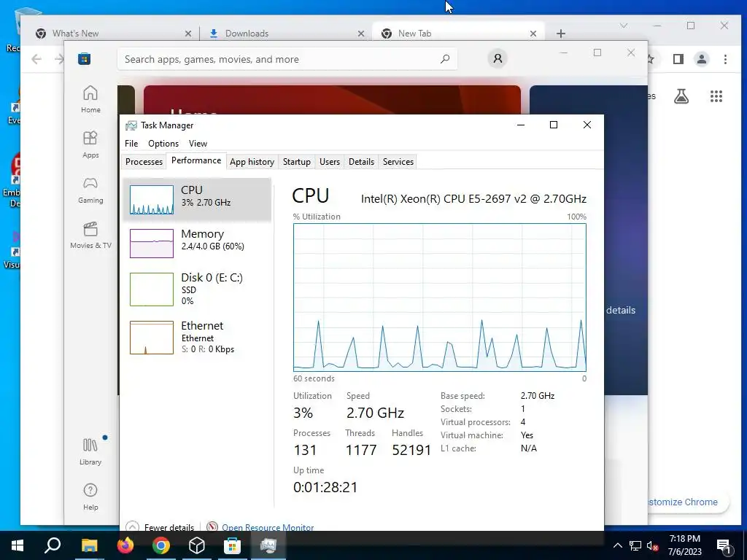The height and width of the screenshot is (560, 747).
Task: Click the muted volume tray icon
Action: [x=652, y=545]
